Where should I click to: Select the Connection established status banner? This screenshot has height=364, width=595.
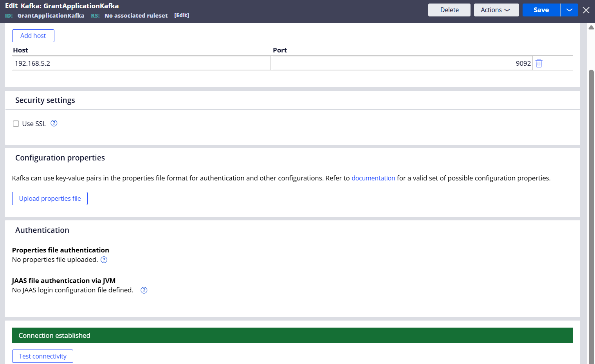(292, 335)
